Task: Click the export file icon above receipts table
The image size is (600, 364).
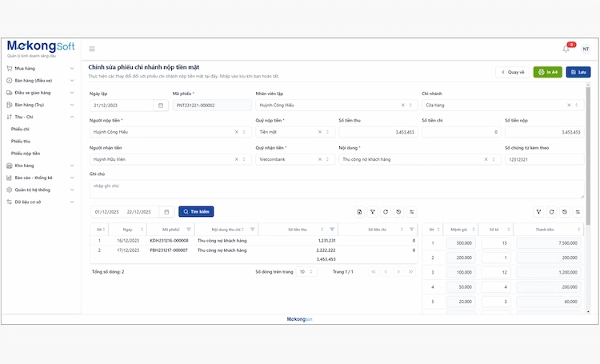Action: click(x=360, y=212)
